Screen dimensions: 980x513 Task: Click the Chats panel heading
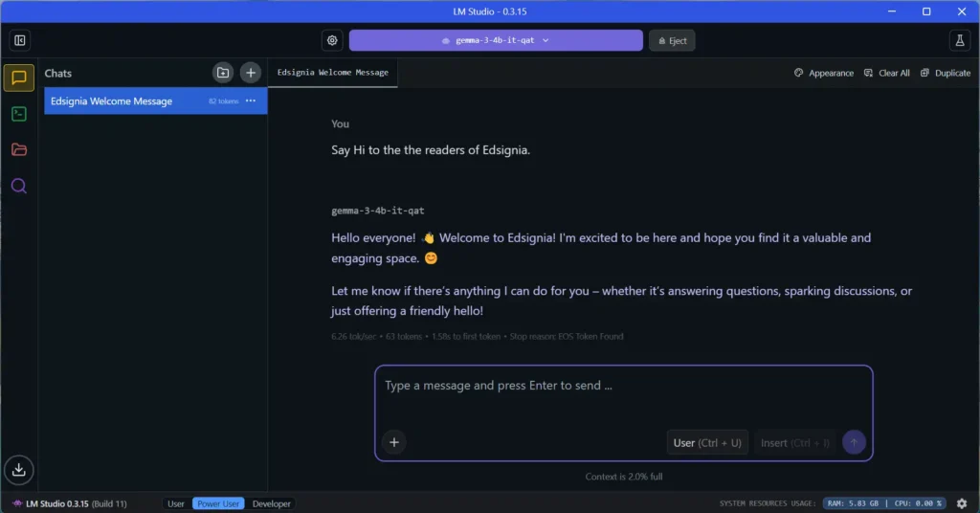click(x=58, y=73)
